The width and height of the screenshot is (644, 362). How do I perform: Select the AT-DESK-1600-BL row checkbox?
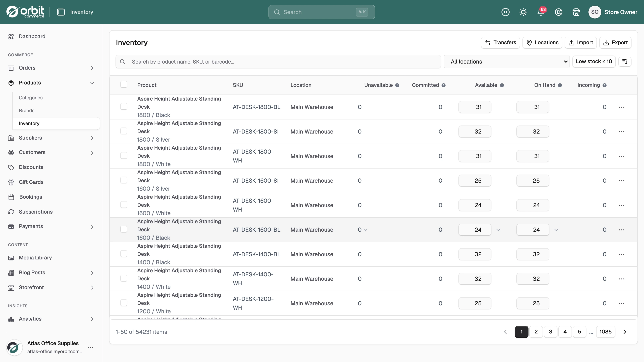[x=124, y=229]
